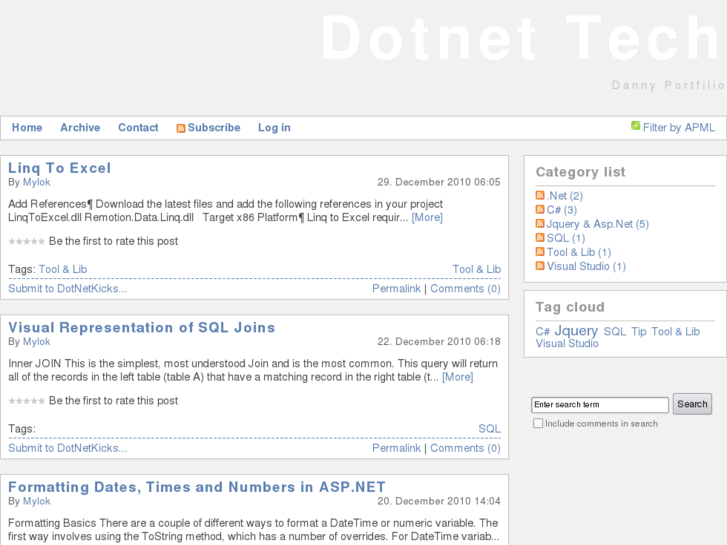Open RSS feed icon for .Net category
727x545 pixels.
[x=540, y=195]
